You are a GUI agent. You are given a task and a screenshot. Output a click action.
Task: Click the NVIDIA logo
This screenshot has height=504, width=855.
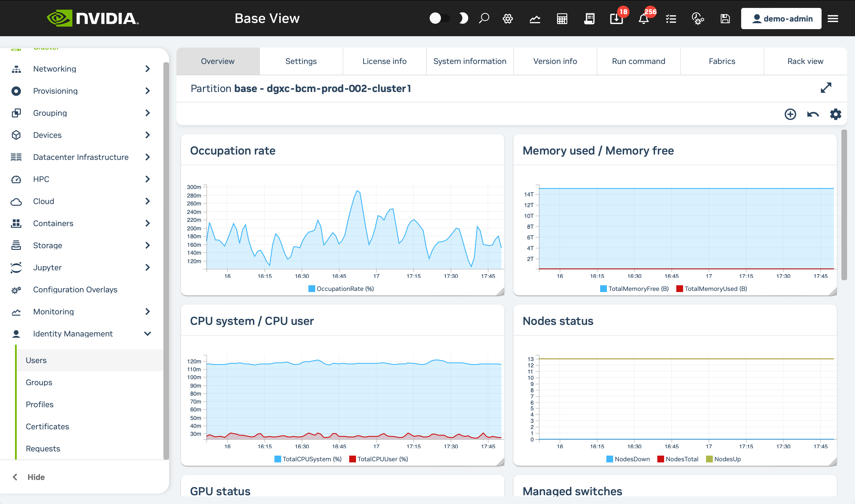[x=92, y=18]
